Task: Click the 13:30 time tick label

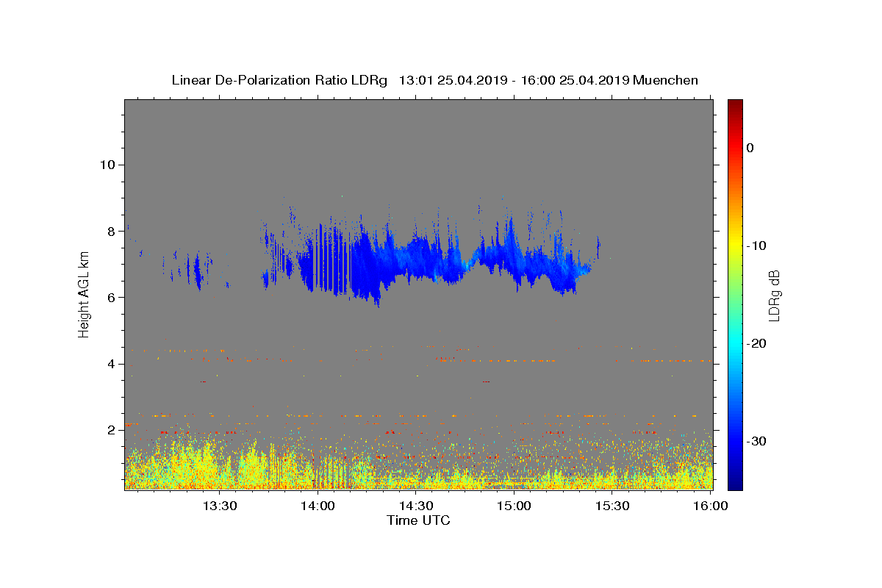Action: coord(220,506)
